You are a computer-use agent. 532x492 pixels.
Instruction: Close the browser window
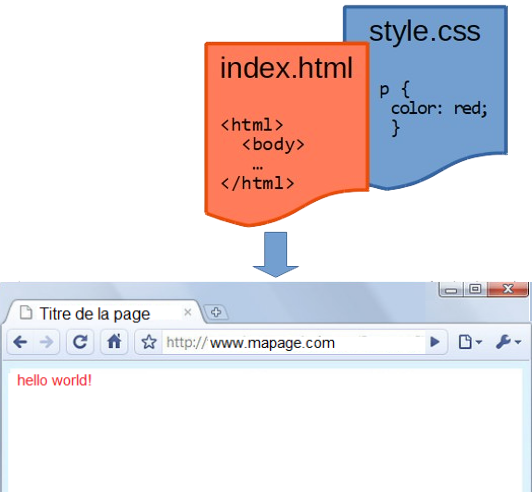(508, 289)
